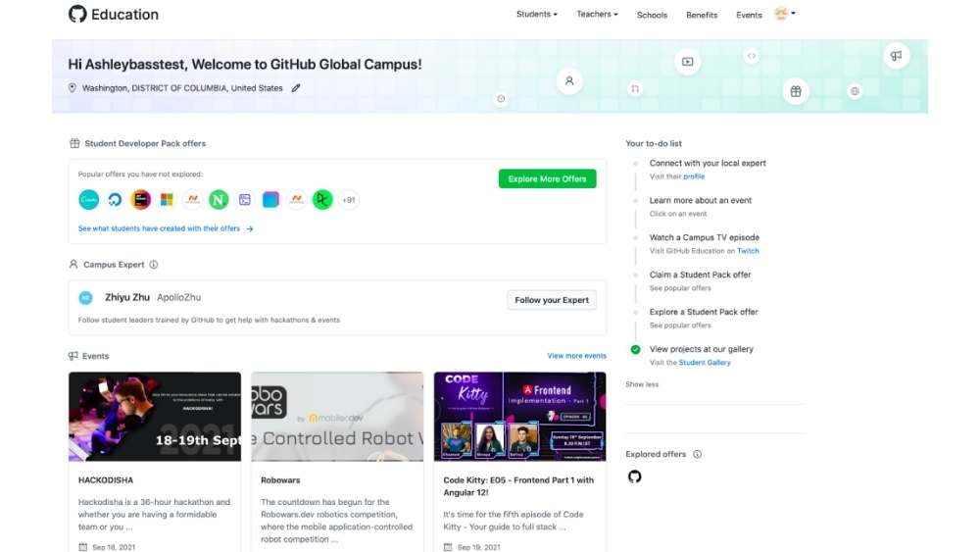Click the calendar icon next to Sep 18, 2021
The width and height of the screenshot is (980, 552).
[x=83, y=547]
